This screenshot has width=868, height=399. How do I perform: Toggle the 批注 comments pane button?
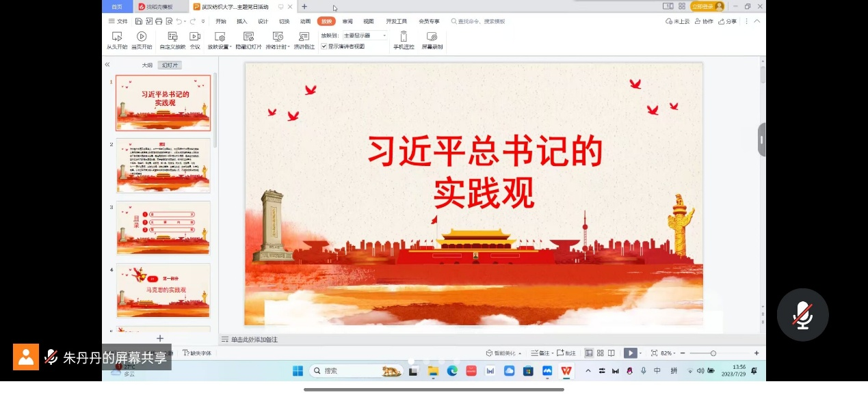[x=566, y=353]
